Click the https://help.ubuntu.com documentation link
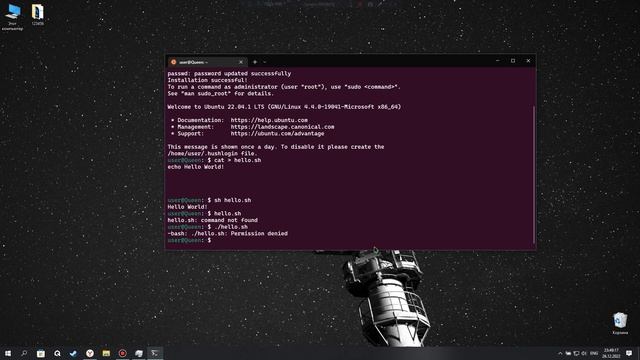Image resolution: width=640 pixels, height=360 pixels. pos(269,120)
